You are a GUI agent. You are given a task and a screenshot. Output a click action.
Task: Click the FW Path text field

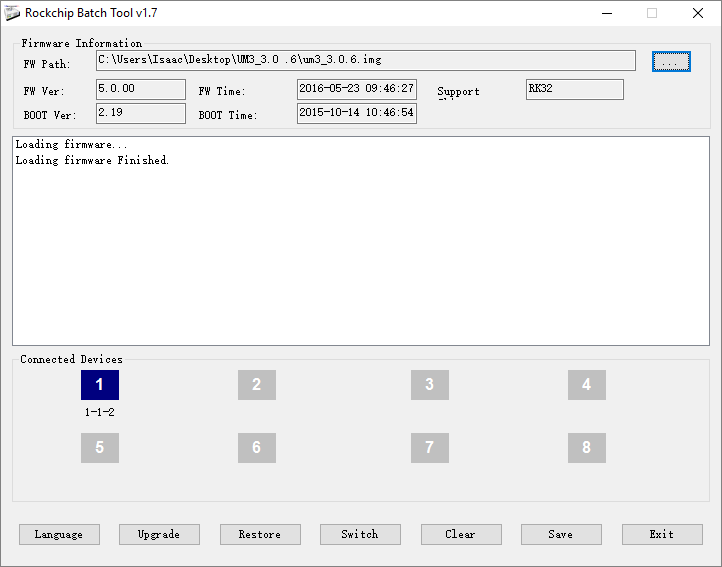pyautogui.click(x=365, y=61)
